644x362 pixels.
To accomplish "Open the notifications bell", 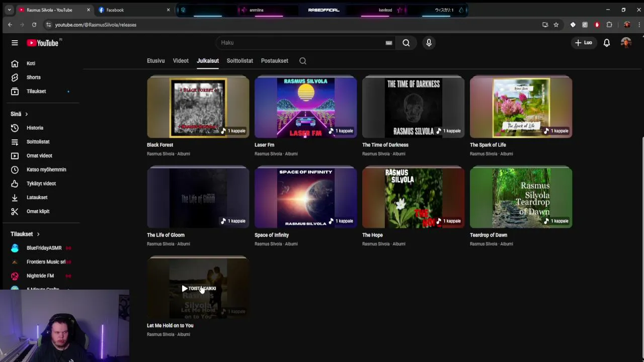I will coord(607,43).
